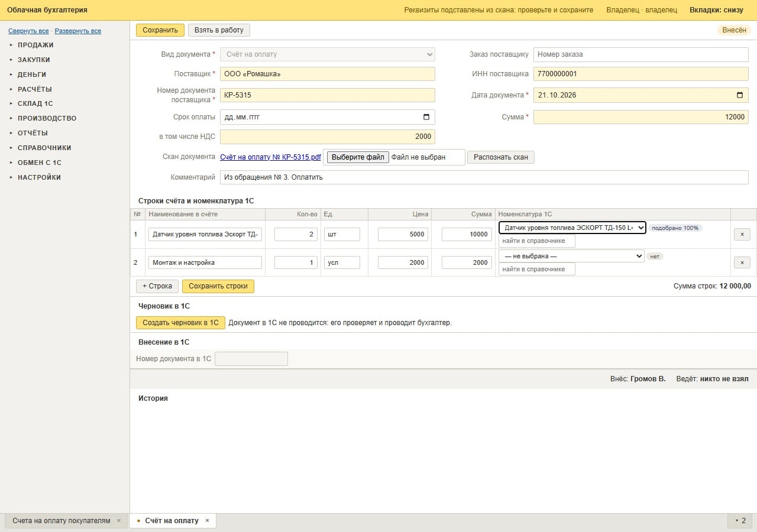This screenshot has height=532, width=757.
Task: Close the Счёт на оплату tab
Action: 207,521
